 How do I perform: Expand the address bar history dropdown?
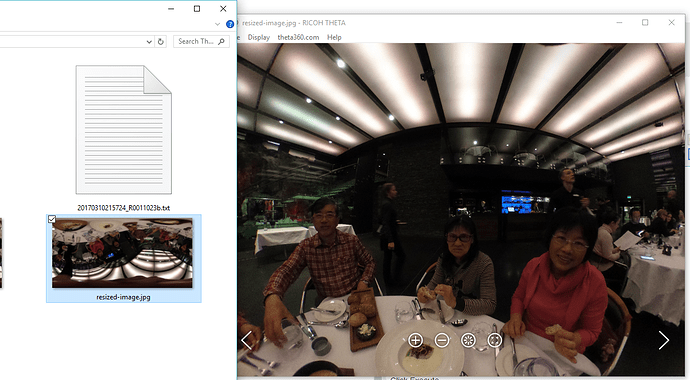149,42
